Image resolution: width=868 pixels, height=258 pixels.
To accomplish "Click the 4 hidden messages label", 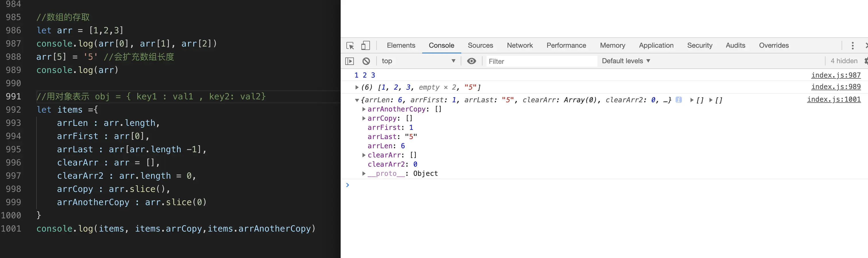I will tap(844, 61).
